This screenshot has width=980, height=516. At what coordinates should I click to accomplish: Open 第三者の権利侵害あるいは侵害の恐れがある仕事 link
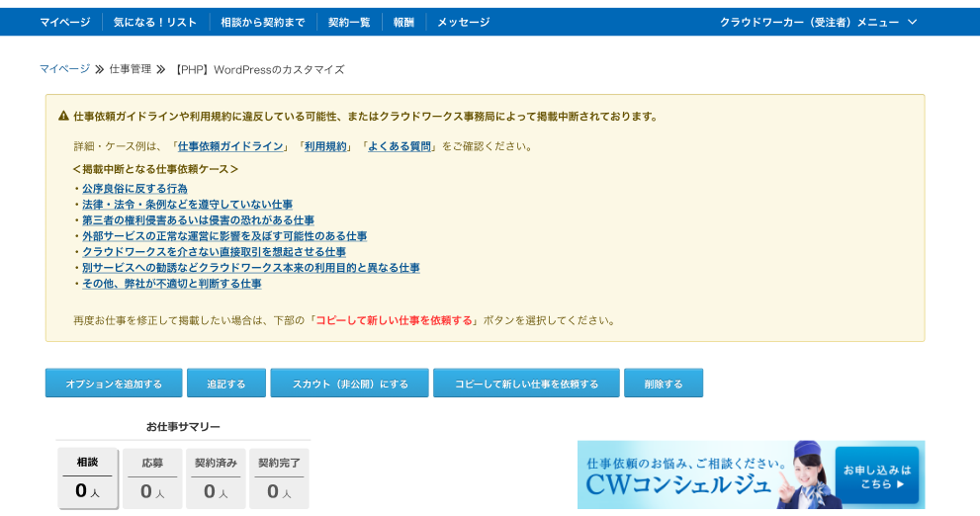click(198, 220)
